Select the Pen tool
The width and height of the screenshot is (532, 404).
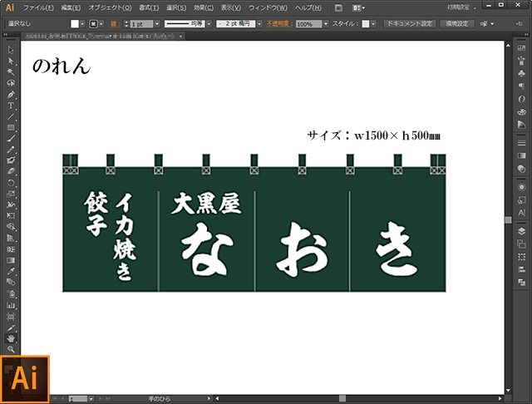point(11,95)
